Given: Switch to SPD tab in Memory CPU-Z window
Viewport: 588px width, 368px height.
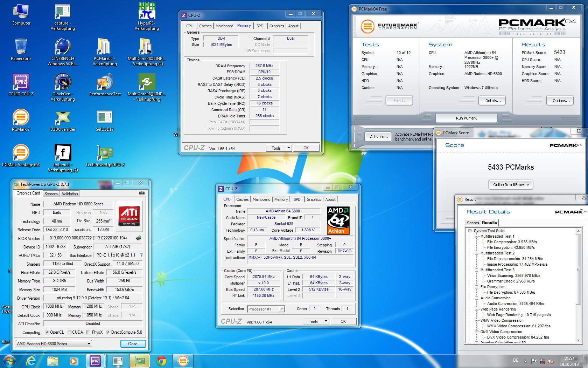Looking at the screenshot, I should pyautogui.click(x=260, y=26).
